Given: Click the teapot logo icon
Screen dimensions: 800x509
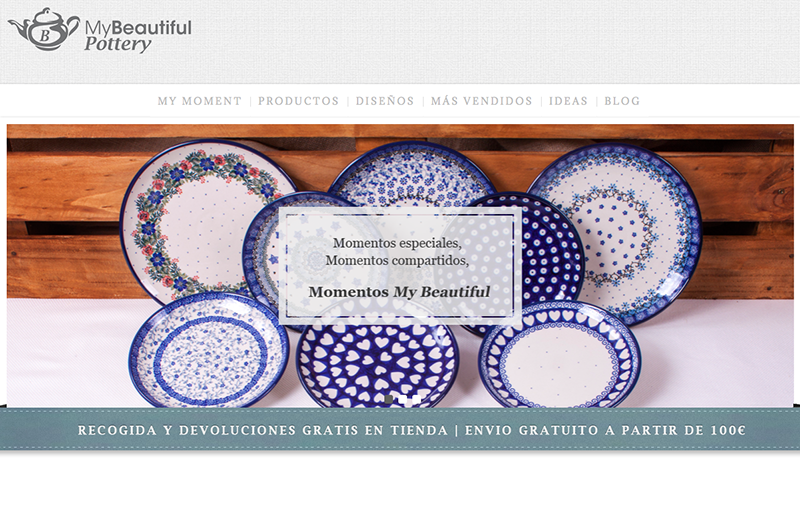Looking at the screenshot, I should [44, 29].
